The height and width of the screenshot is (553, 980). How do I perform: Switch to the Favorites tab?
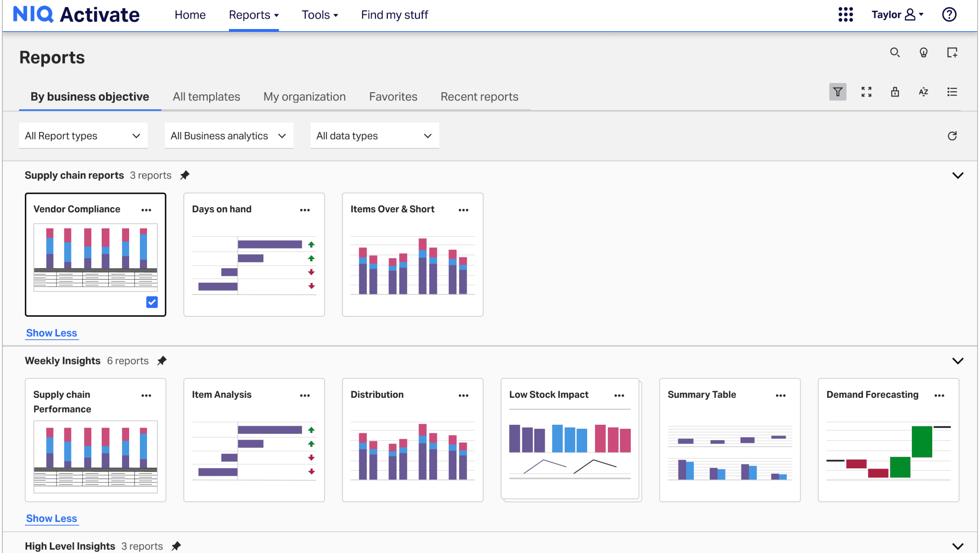tap(393, 96)
